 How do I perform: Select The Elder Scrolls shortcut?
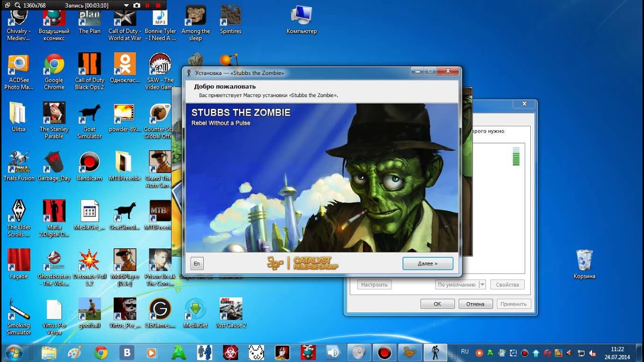pos(19,219)
